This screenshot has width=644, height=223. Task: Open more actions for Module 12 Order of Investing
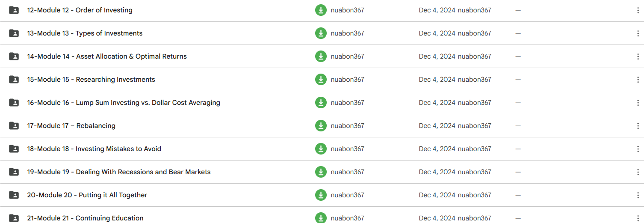click(x=638, y=10)
